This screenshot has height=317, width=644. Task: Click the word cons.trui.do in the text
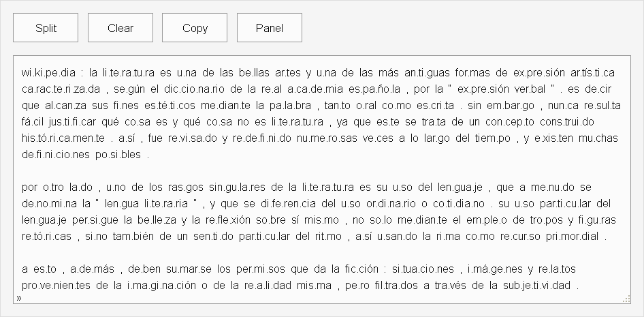[x=567, y=122]
